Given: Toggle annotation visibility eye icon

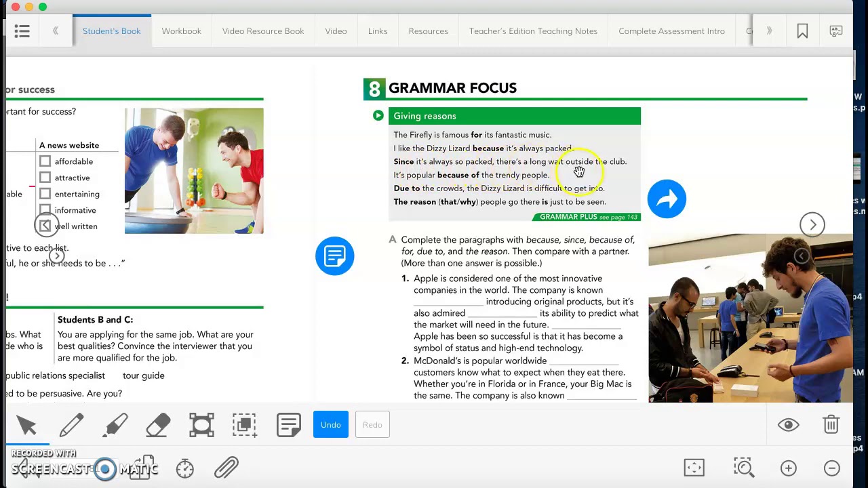Looking at the screenshot, I should [788, 425].
